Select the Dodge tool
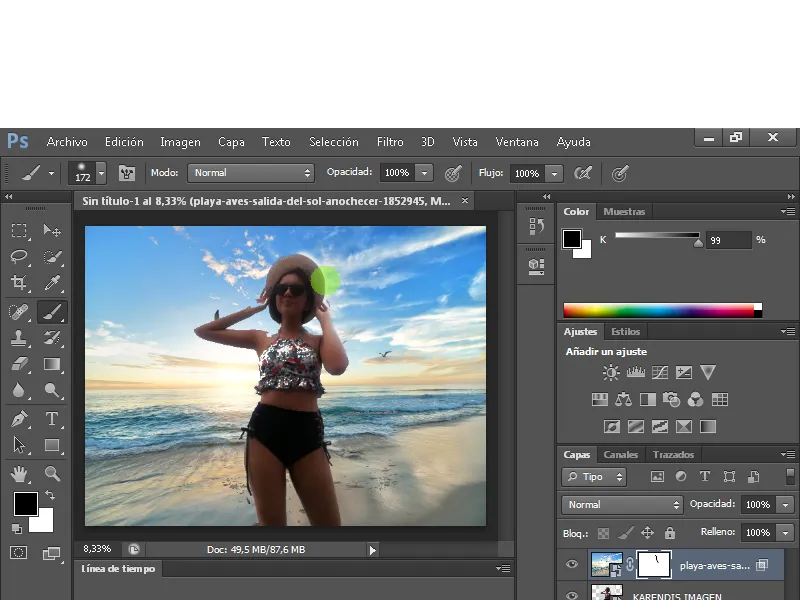Screen dimensions: 800x600 52,390
